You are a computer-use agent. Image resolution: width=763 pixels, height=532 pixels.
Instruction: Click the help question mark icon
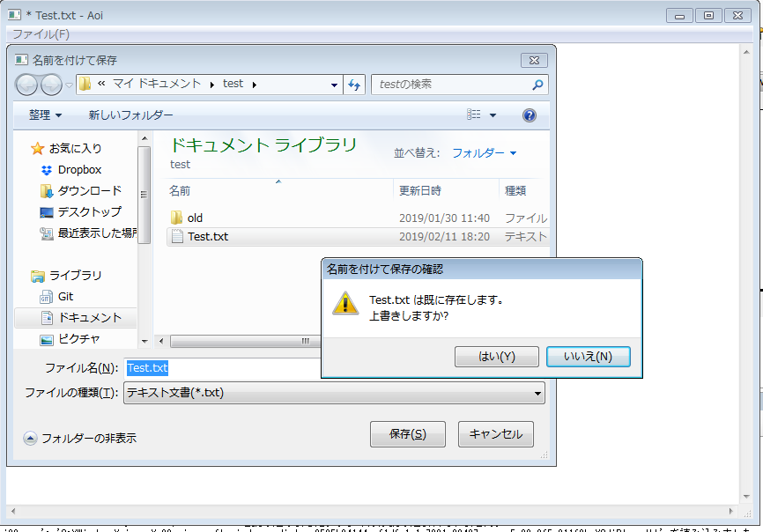click(x=529, y=115)
